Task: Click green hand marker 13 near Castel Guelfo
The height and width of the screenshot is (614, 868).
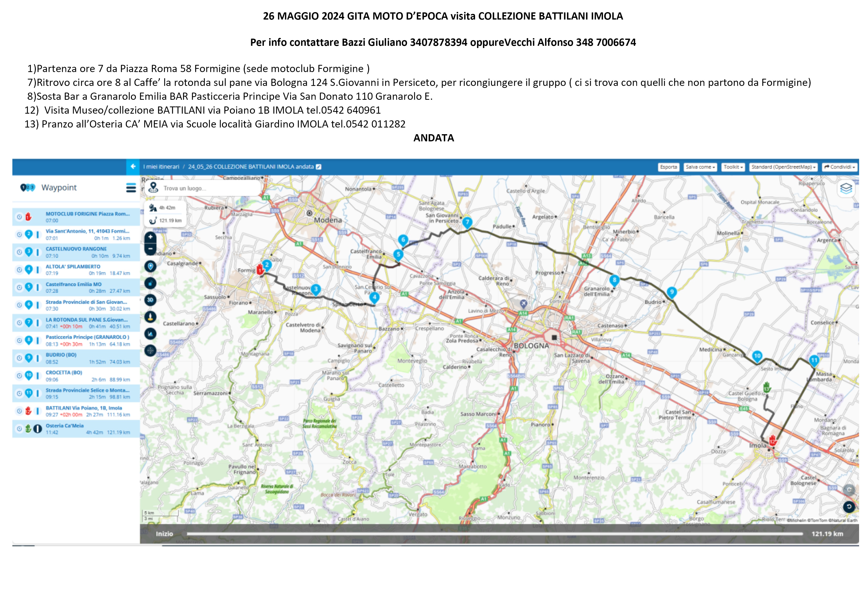Action: [x=766, y=387]
